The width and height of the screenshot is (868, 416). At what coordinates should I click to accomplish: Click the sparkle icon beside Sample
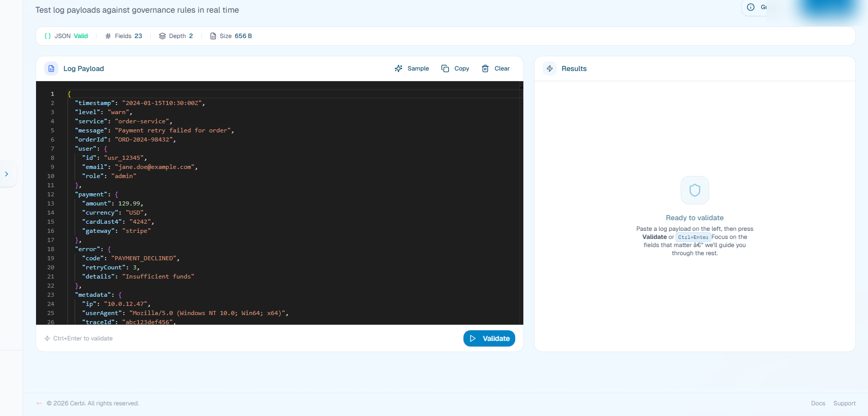pos(398,68)
